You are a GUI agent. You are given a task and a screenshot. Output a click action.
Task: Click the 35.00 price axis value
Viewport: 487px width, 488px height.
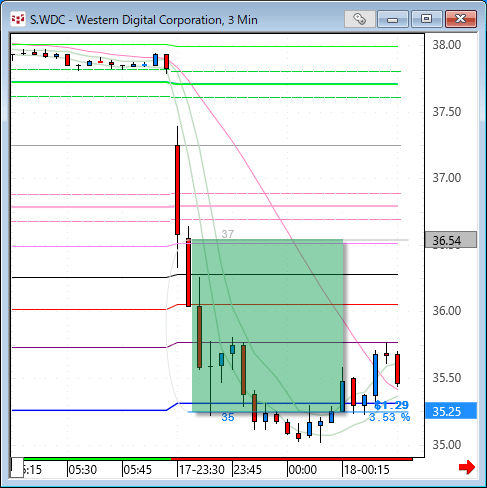coord(447,445)
